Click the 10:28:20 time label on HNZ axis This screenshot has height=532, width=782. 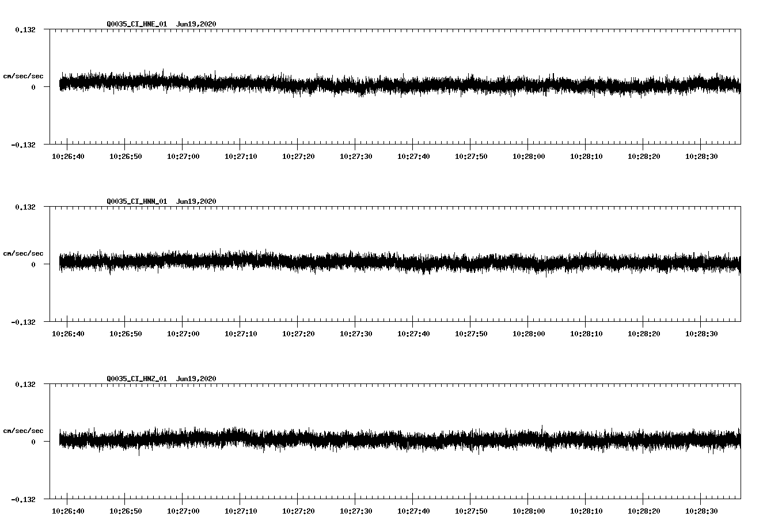pos(644,511)
